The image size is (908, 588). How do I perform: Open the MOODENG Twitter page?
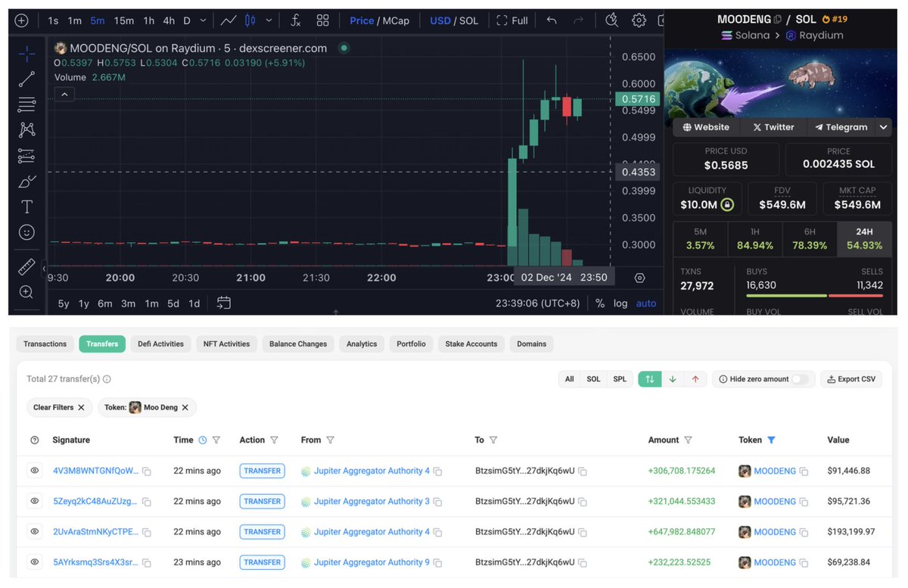coord(773,126)
